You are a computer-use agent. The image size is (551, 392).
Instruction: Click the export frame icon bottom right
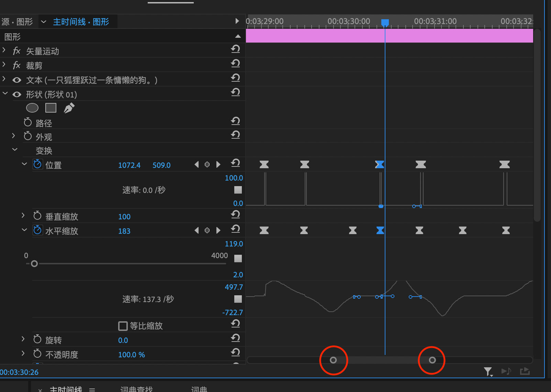[525, 371]
